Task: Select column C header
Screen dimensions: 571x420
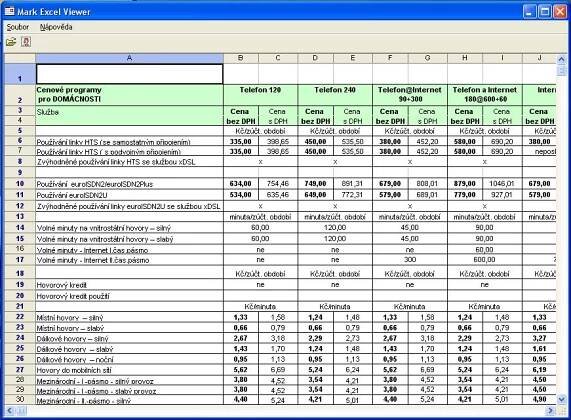Action: [x=278, y=58]
